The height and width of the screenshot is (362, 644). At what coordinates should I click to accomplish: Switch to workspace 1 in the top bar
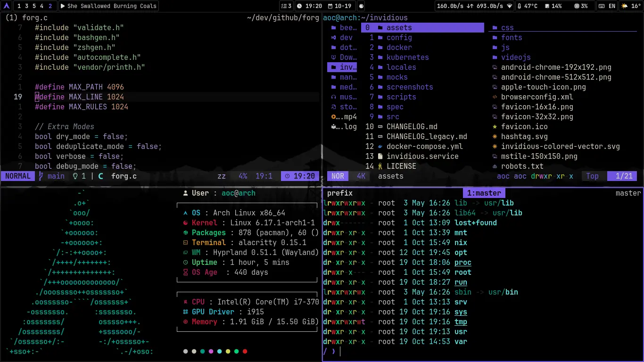pyautogui.click(x=19, y=6)
